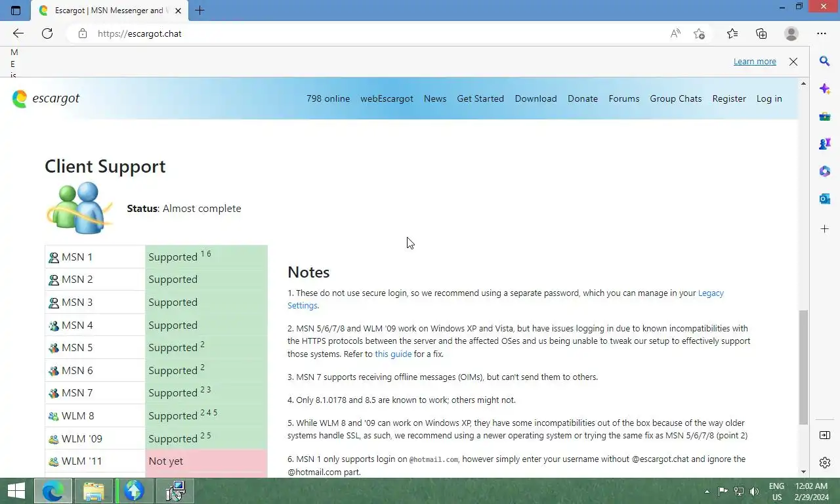Close the Escargot browser tab
The image size is (840, 504).
[178, 10]
